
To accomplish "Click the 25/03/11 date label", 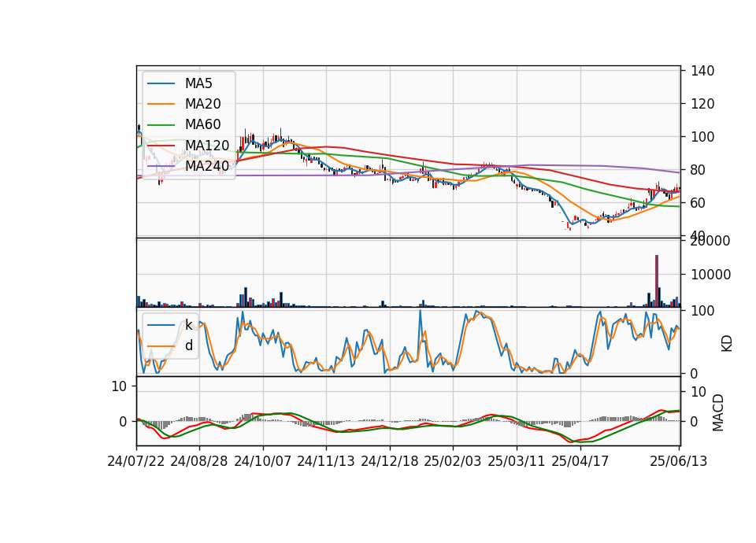I will [517, 461].
